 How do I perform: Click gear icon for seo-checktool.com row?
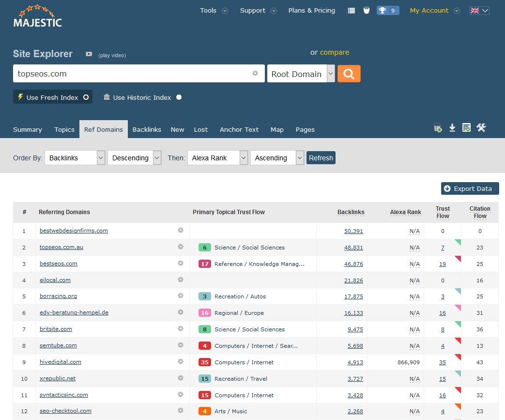(181, 410)
